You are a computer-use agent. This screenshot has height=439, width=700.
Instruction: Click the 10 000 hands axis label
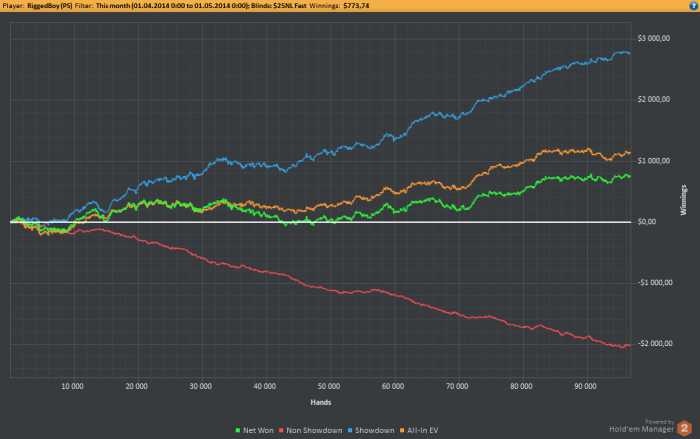pyautogui.click(x=72, y=386)
